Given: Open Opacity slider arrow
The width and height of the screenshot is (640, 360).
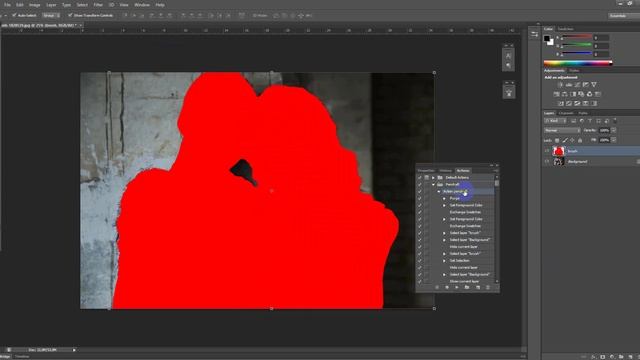Looking at the screenshot, I should click(613, 130).
